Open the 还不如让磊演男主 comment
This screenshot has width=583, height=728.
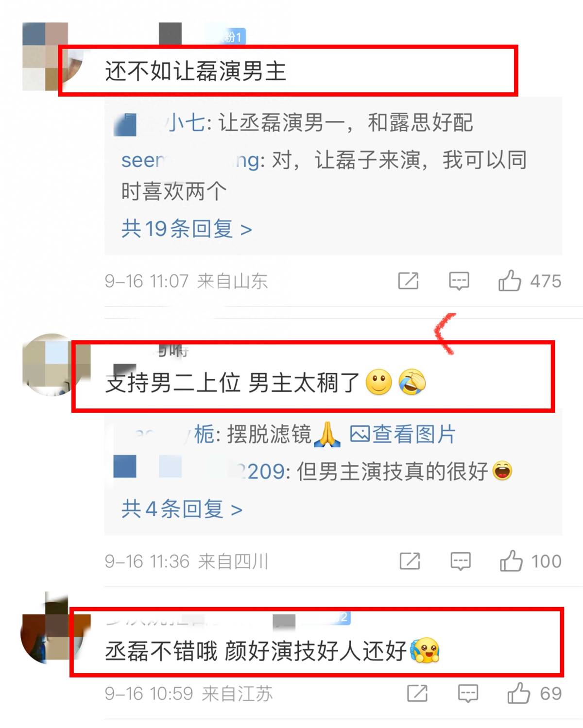[196, 71]
